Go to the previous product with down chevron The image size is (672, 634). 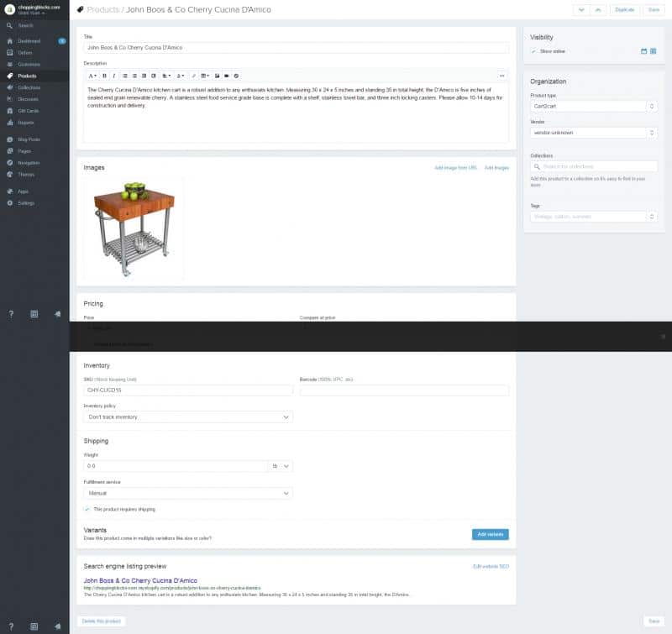pos(581,9)
